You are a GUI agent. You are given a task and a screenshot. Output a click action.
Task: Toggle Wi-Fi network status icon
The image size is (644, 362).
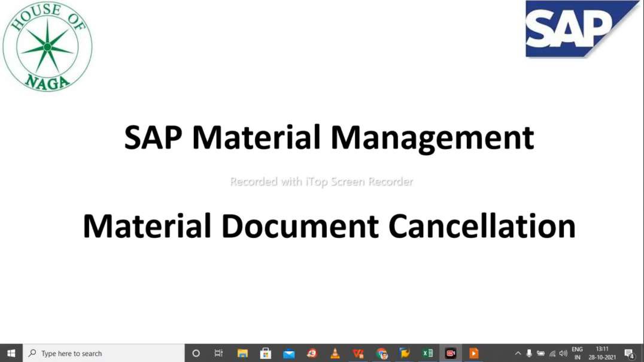pyautogui.click(x=552, y=353)
